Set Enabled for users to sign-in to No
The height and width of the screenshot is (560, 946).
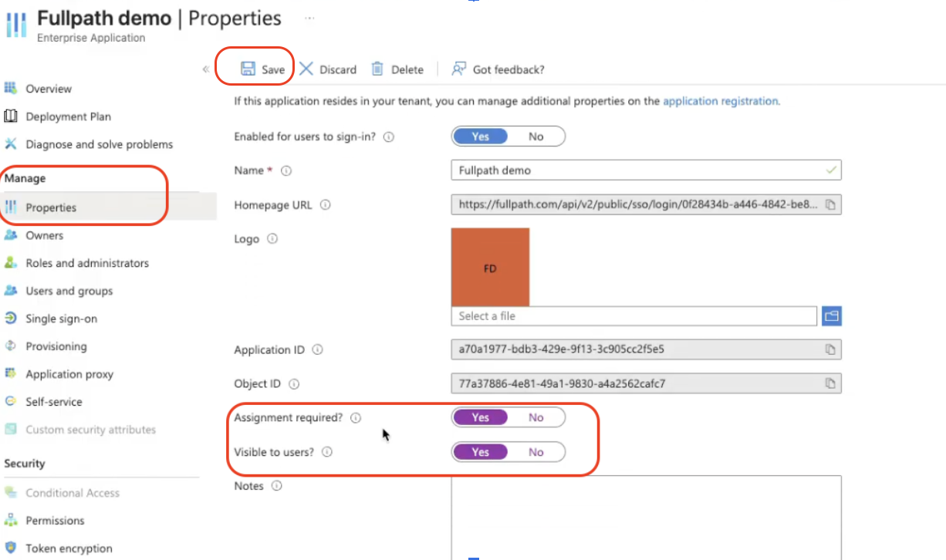pyautogui.click(x=536, y=137)
